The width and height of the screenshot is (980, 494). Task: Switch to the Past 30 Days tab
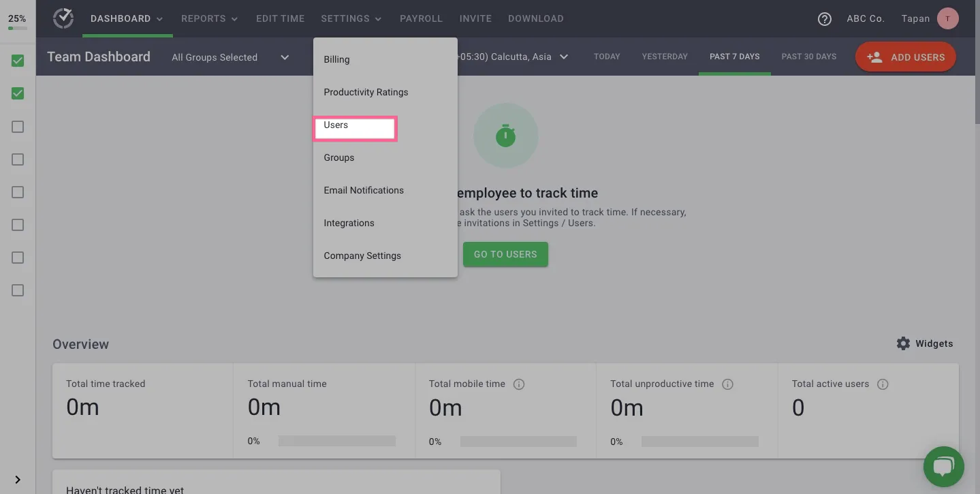click(809, 57)
